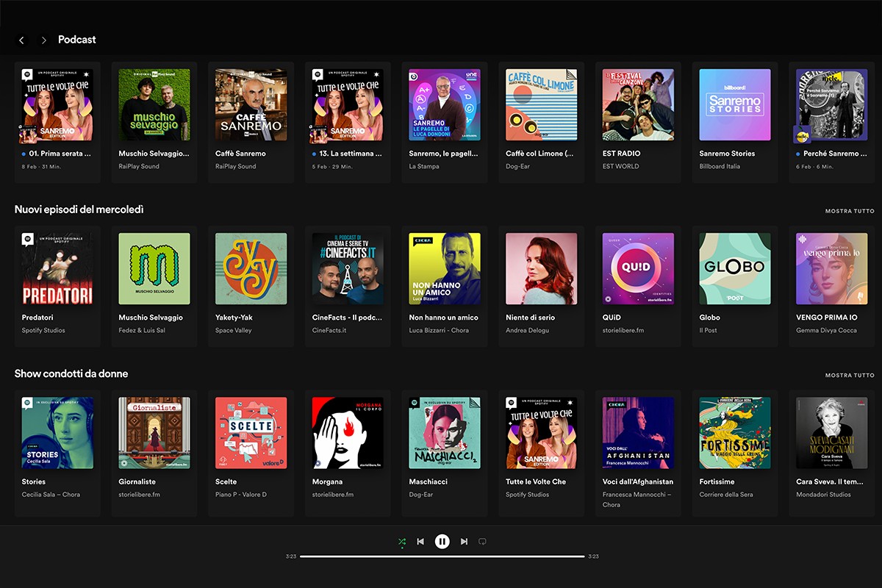
Task: Open the Cara Sveva podcast cover
Action: coord(832,433)
